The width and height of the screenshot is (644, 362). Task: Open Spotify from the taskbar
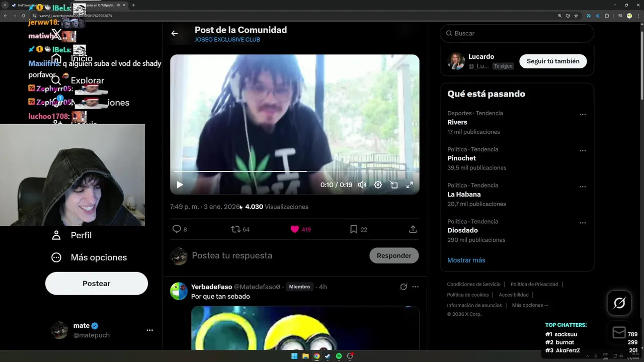point(339,356)
